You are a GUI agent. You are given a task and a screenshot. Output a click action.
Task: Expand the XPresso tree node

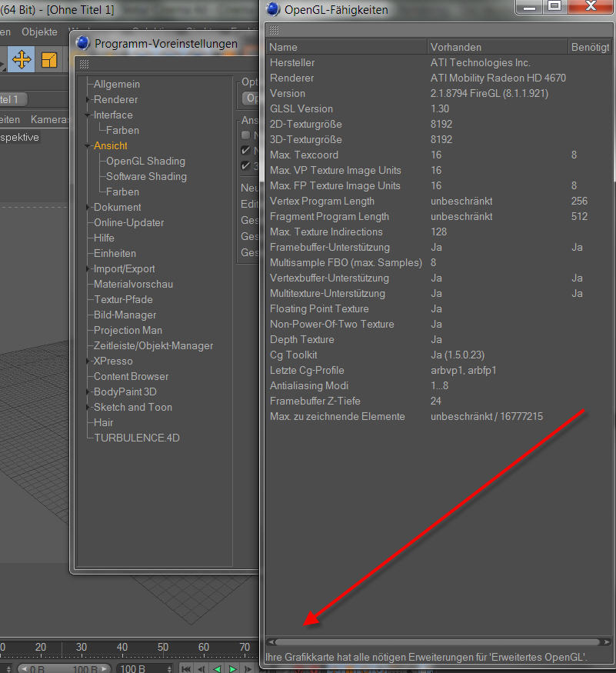click(x=88, y=361)
